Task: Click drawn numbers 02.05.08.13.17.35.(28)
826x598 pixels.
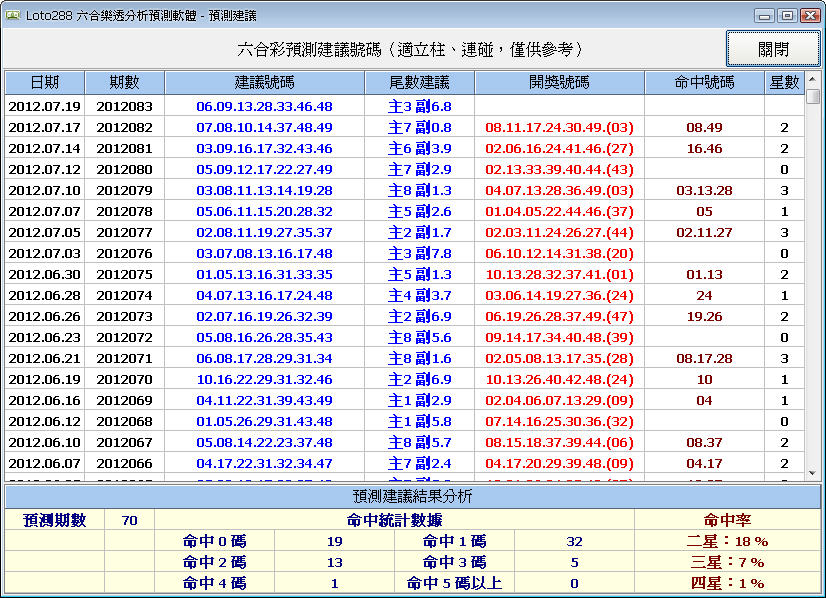Action: (x=559, y=358)
